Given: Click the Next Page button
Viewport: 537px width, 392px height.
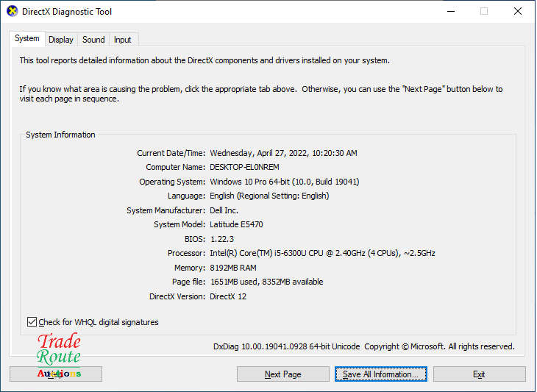Looking at the screenshot, I should tap(283, 374).
